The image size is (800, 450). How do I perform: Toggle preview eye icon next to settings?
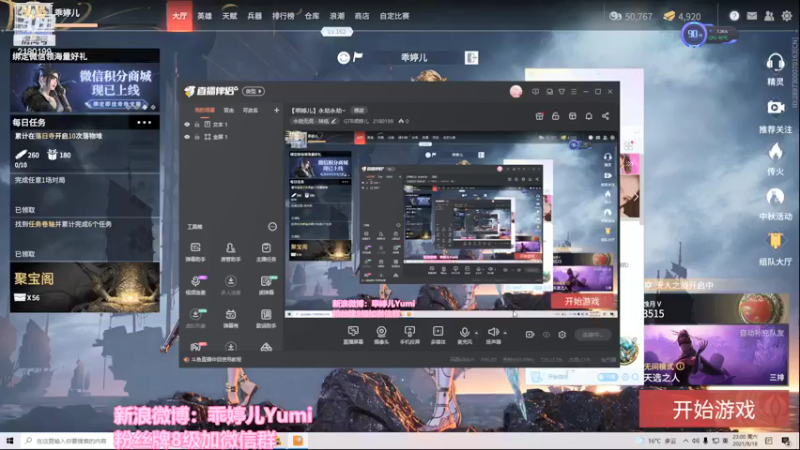coord(546,335)
